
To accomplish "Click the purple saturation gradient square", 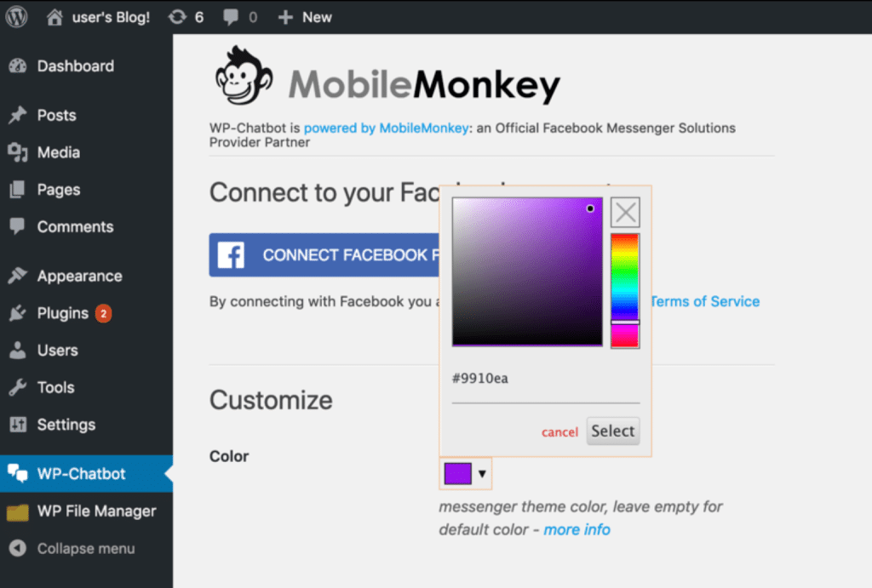I will pos(527,271).
